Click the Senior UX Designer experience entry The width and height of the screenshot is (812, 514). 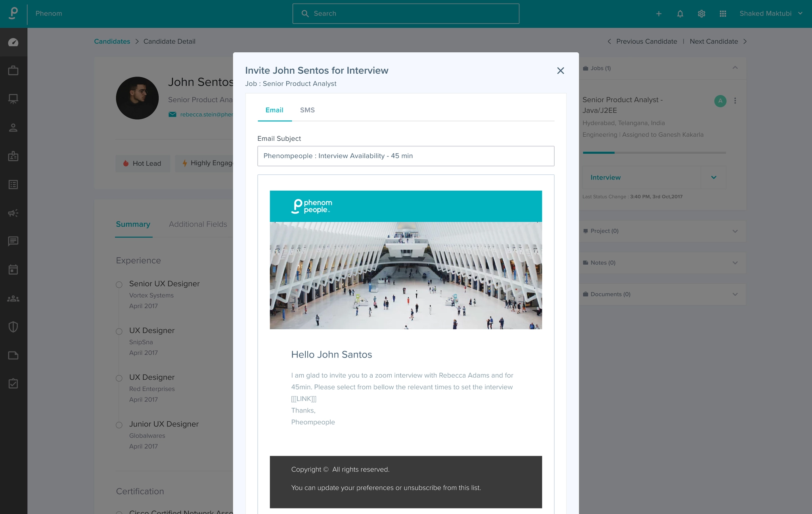(164, 284)
